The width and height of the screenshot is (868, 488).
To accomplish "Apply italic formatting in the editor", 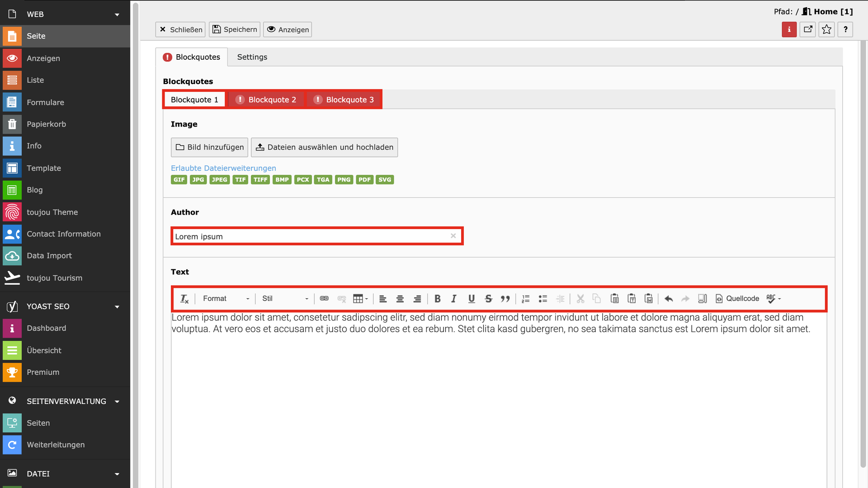I will pos(454,299).
